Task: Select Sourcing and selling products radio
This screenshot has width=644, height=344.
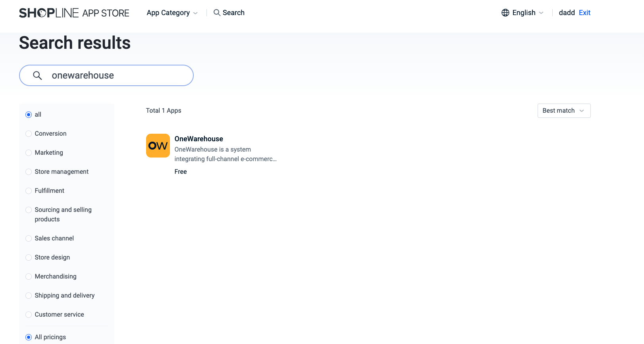Action: tap(29, 210)
